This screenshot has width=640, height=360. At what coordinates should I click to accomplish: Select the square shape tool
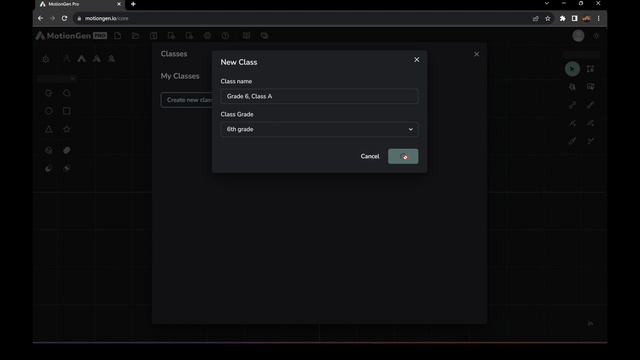pyautogui.click(x=67, y=111)
